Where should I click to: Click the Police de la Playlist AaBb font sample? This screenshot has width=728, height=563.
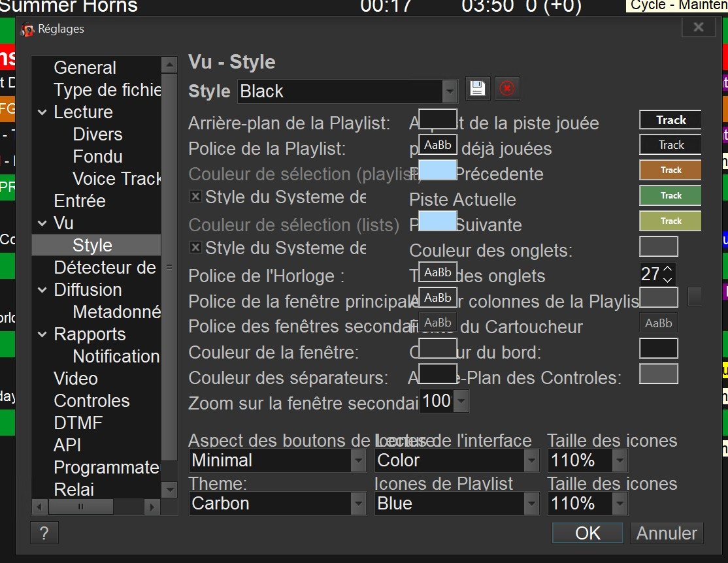[437, 145]
